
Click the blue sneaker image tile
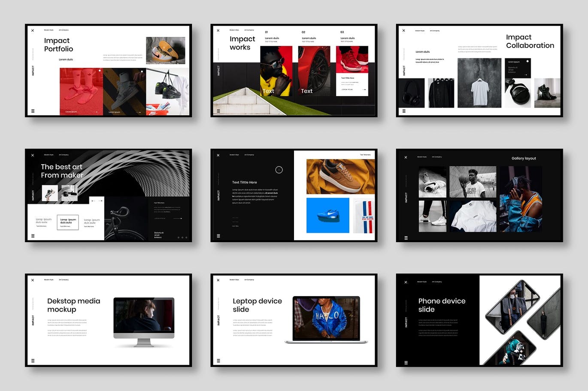pyautogui.click(x=327, y=215)
